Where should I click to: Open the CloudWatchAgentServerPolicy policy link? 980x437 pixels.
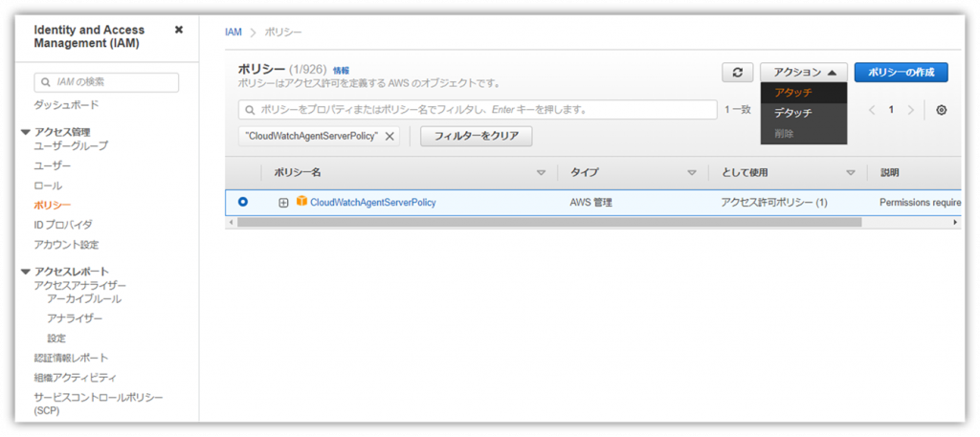point(372,203)
